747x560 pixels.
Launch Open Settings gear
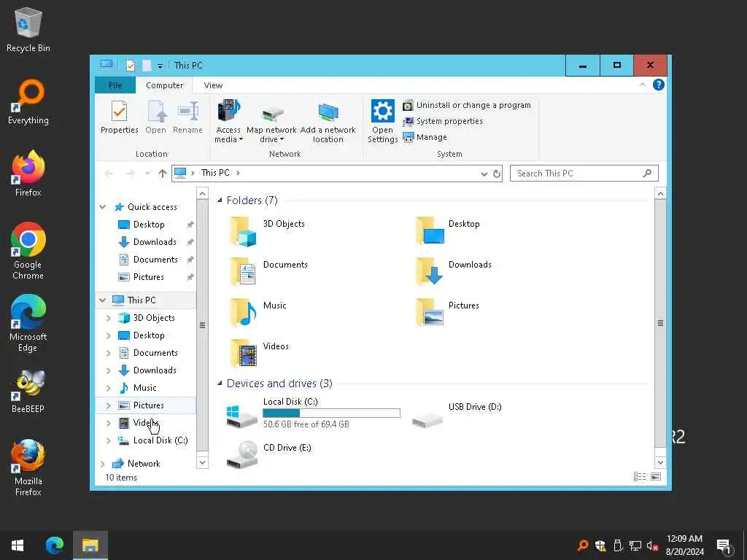[x=382, y=122]
